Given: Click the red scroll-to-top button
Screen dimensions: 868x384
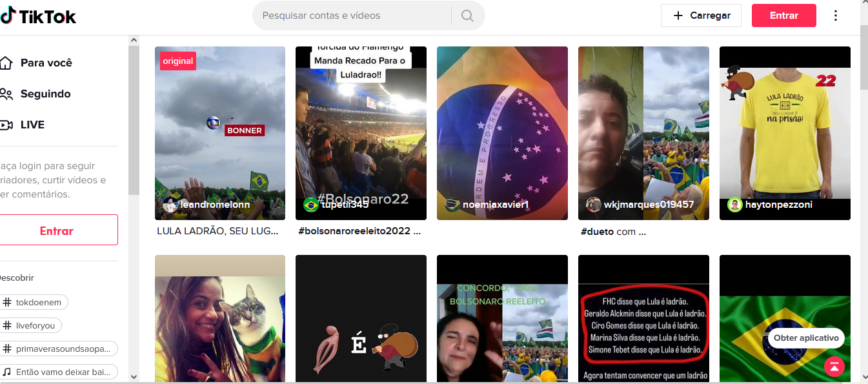Looking at the screenshot, I should point(834,366).
